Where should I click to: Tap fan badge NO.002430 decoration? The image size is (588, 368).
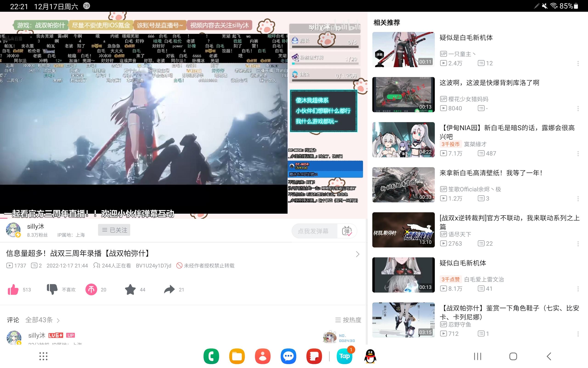[339, 337]
